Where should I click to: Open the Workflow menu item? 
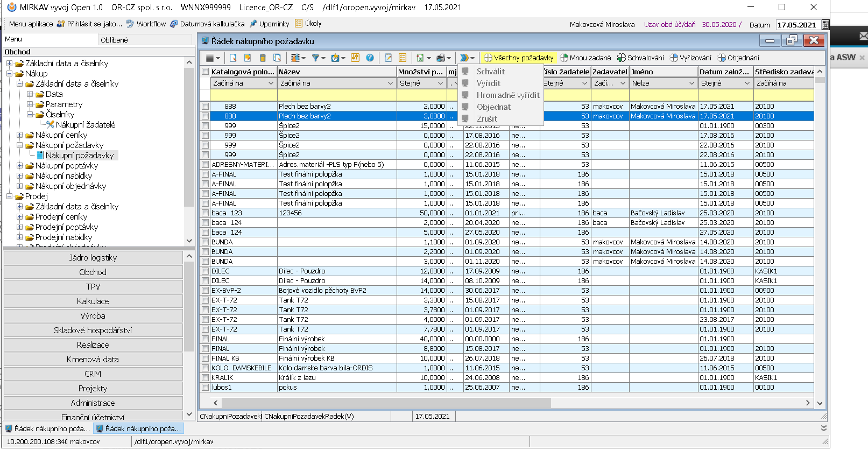click(x=151, y=24)
